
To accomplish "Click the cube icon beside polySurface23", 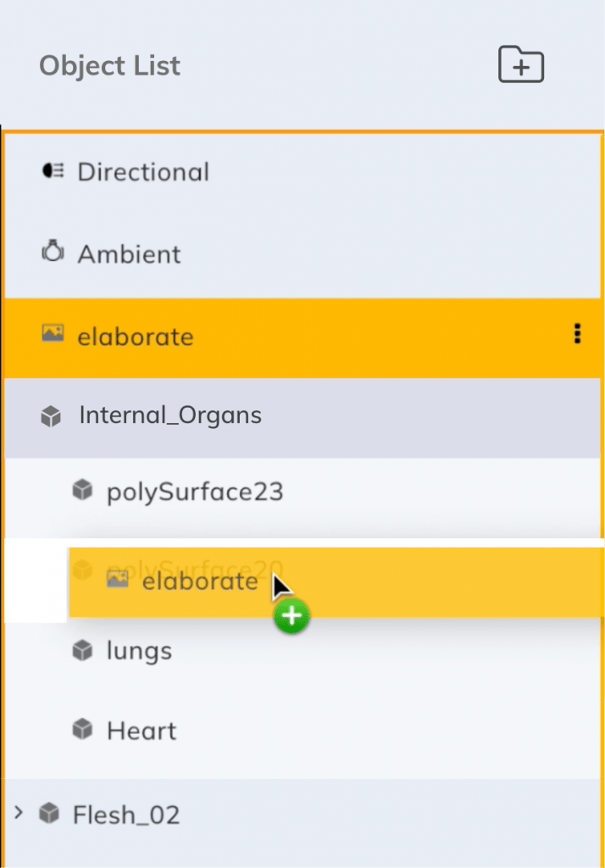I will click(83, 489).
